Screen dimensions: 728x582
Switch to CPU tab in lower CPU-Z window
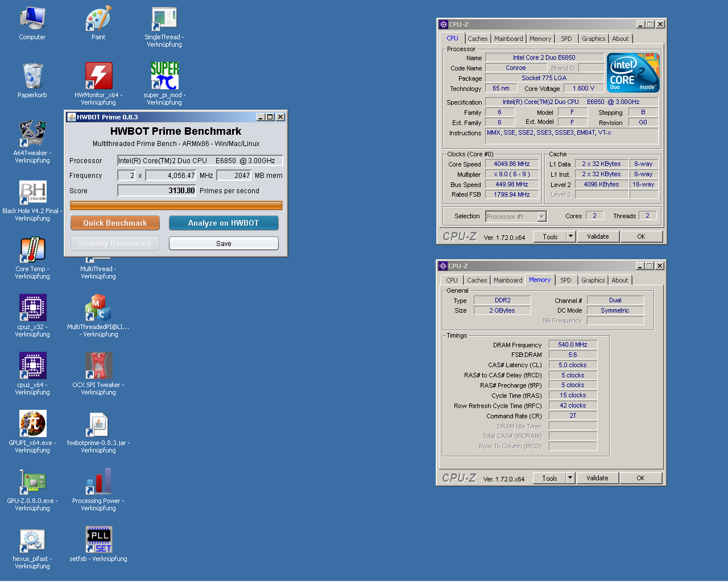[452, 280]
